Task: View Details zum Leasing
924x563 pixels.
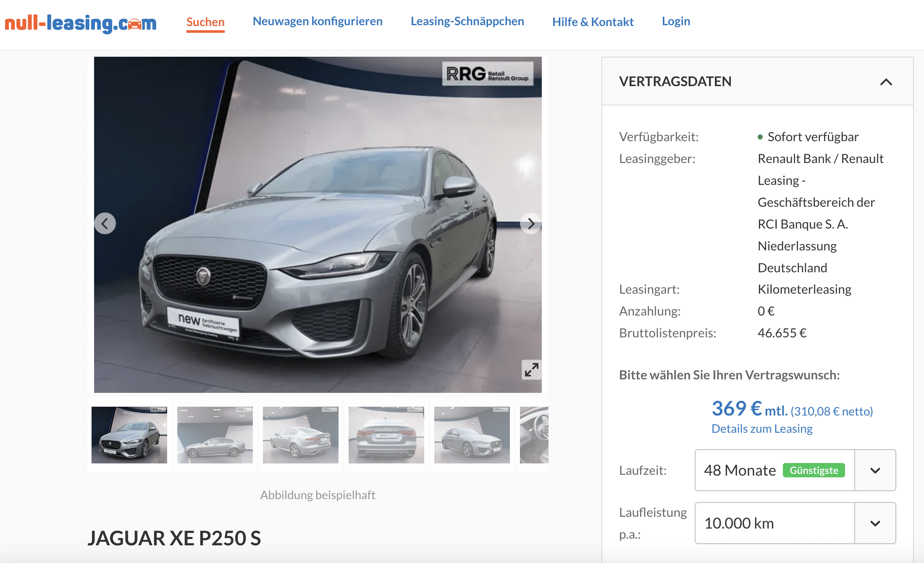Action: 762,429
